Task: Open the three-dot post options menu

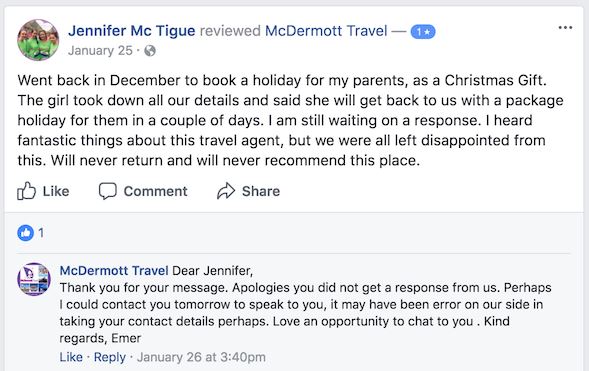Action: click(x=565, y=27)
